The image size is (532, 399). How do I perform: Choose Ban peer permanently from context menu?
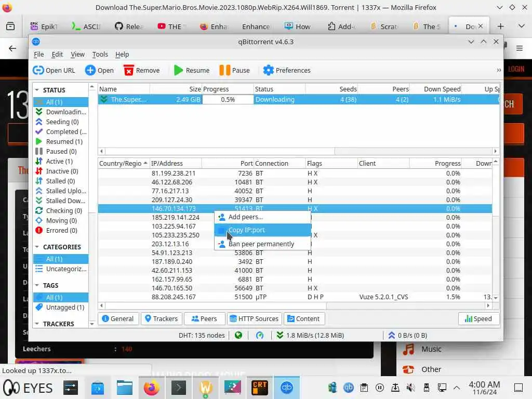[x=262, y=244]
